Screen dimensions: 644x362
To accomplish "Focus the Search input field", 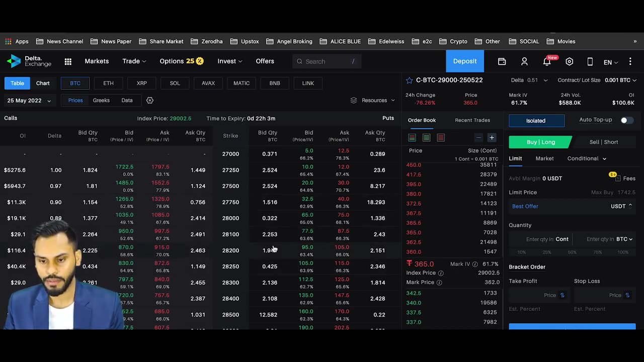I will click(327, 61).
